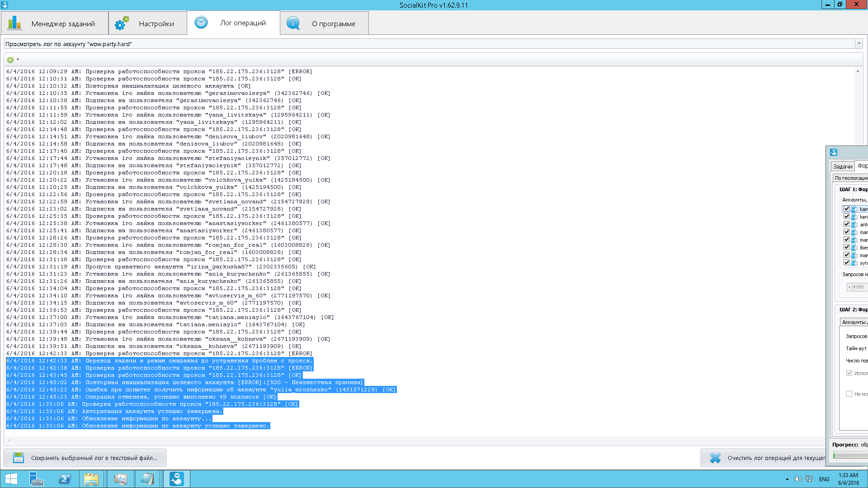Select the По геолокации tab in side window

[851, 178]
